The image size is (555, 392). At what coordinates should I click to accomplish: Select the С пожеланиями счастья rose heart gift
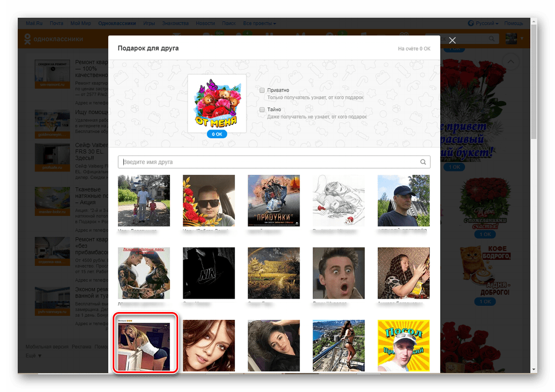click(485, 203)
